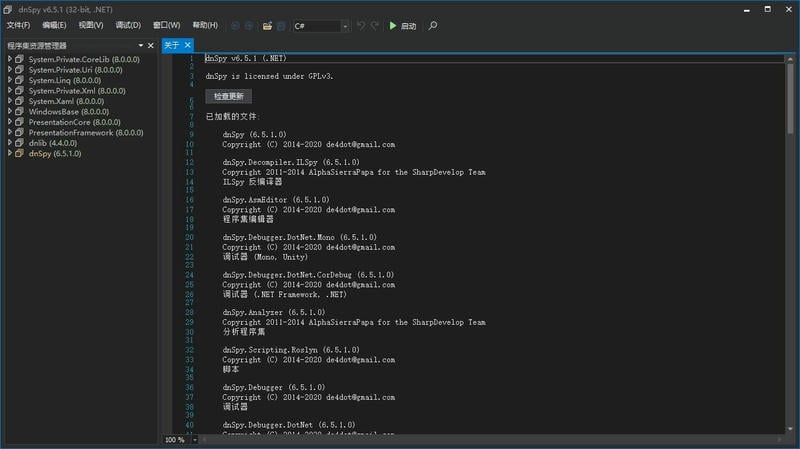Expand the System.Xaml node

coord(10,101)
